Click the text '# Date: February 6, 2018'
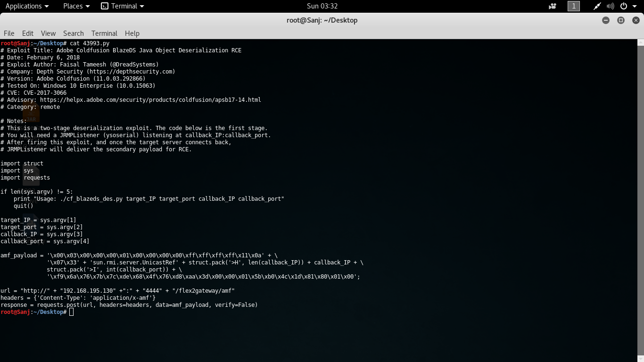Image resolution: width=644 pixels, height=362 pixels. [40, 58]
